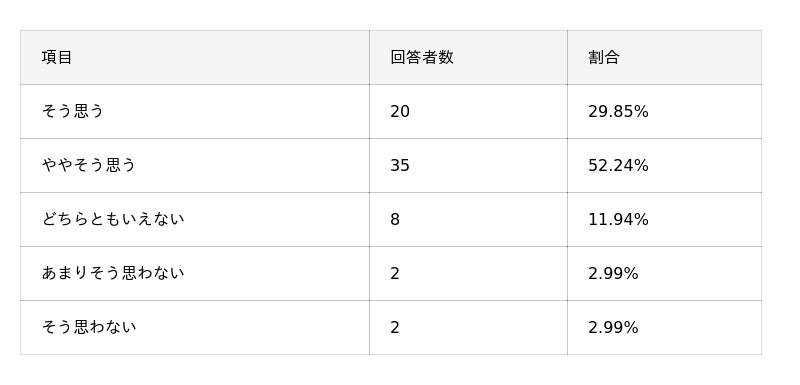800x385 pixels.
Task: Click blank space beside どちらともいえない label
Action: (276, 219)
